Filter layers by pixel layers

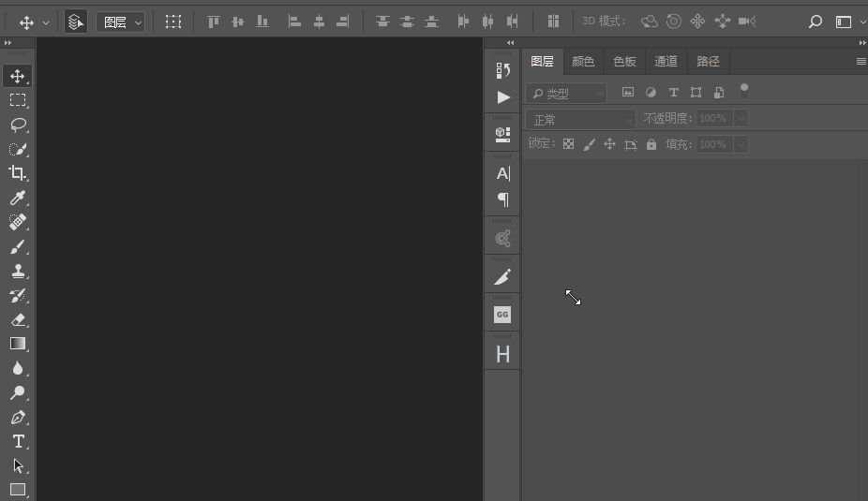pyautogui.click(x=628, y=93)
